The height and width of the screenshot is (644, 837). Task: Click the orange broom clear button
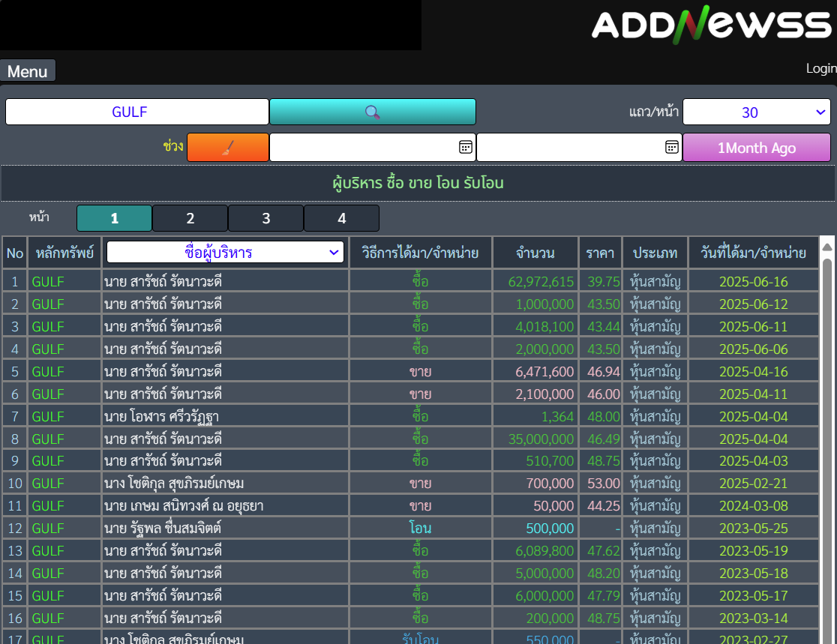point(228,147)
